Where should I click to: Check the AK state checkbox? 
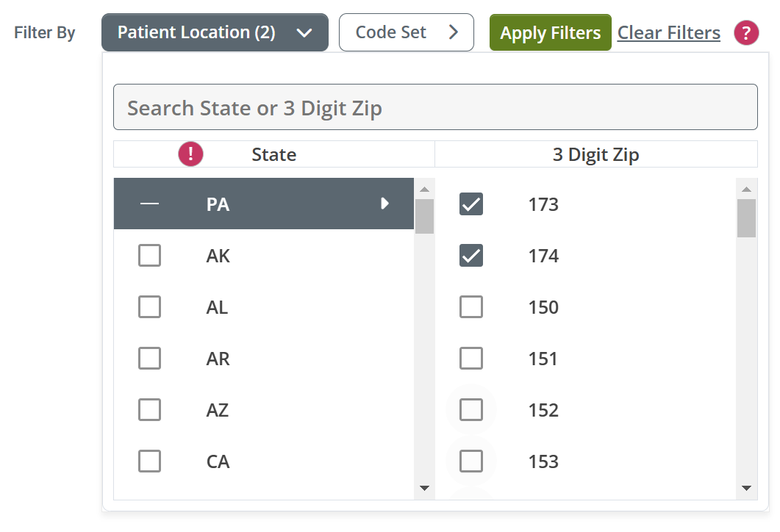point(149,256)
